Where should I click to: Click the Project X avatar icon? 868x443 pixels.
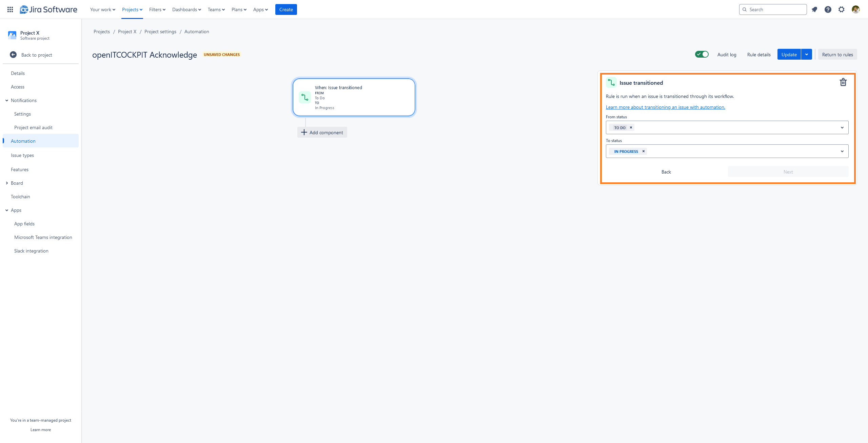coord(12,35)
